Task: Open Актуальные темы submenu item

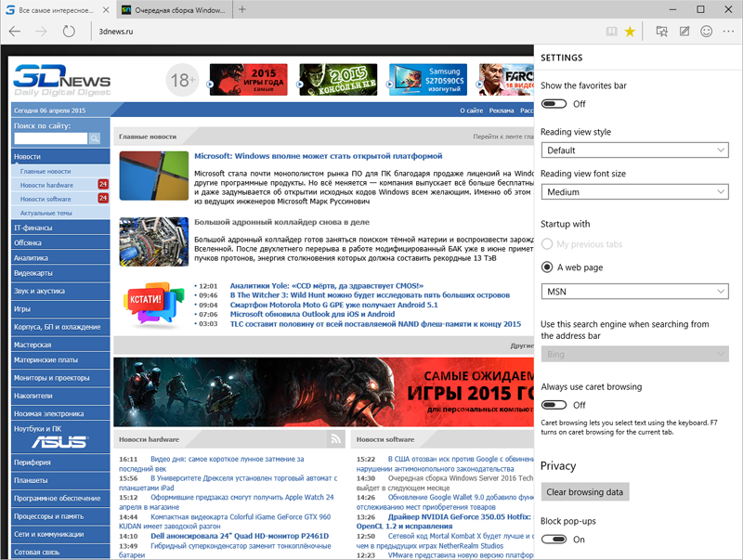Action: (x=46, y=214)
